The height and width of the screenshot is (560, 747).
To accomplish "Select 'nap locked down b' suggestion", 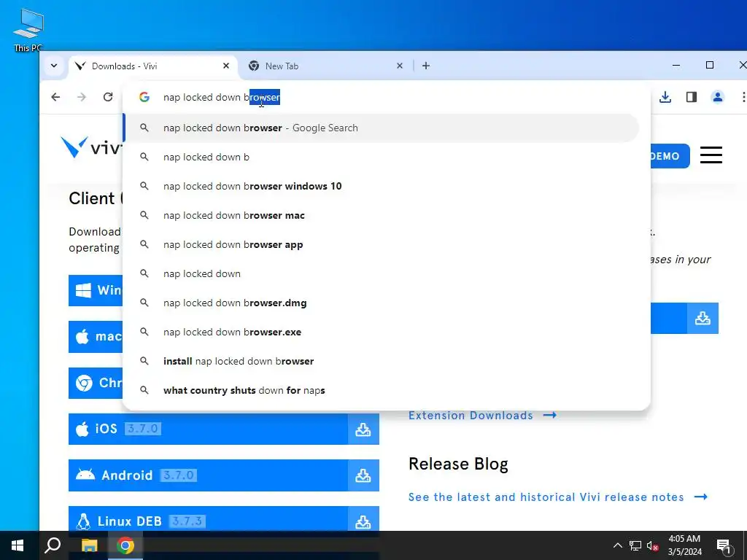I will (381, 157).
